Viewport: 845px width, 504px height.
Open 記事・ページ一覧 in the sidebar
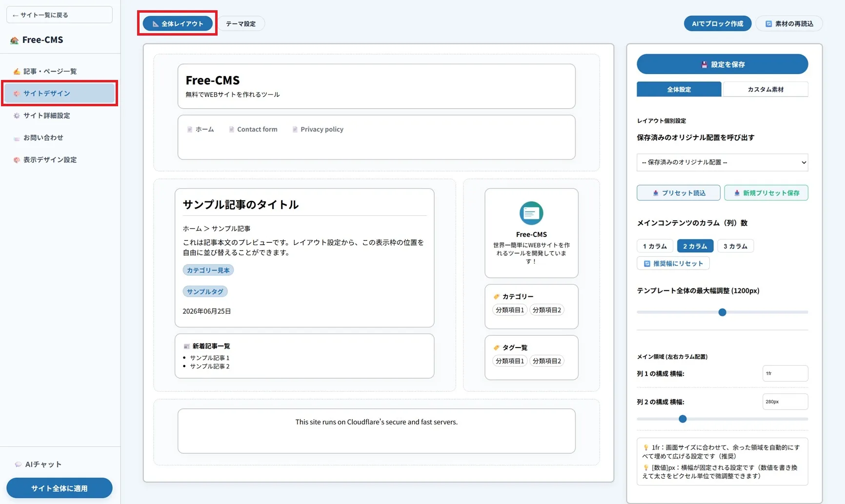60,71
